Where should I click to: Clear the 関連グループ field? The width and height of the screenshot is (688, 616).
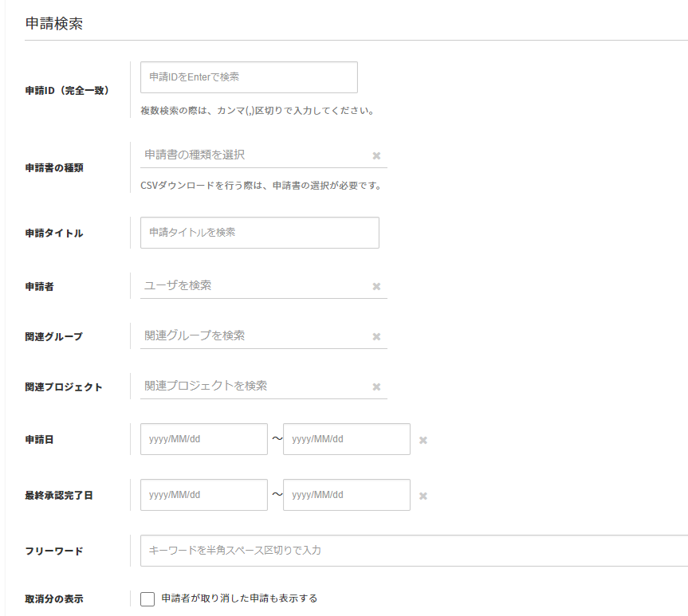point(376,337)
